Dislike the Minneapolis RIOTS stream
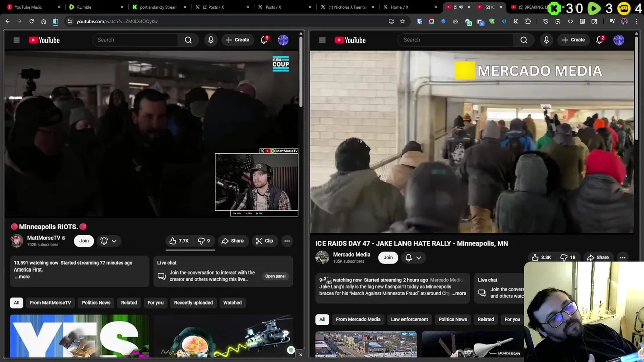The image size is (644, 362). pyautogui.click(x=203, y=241)
